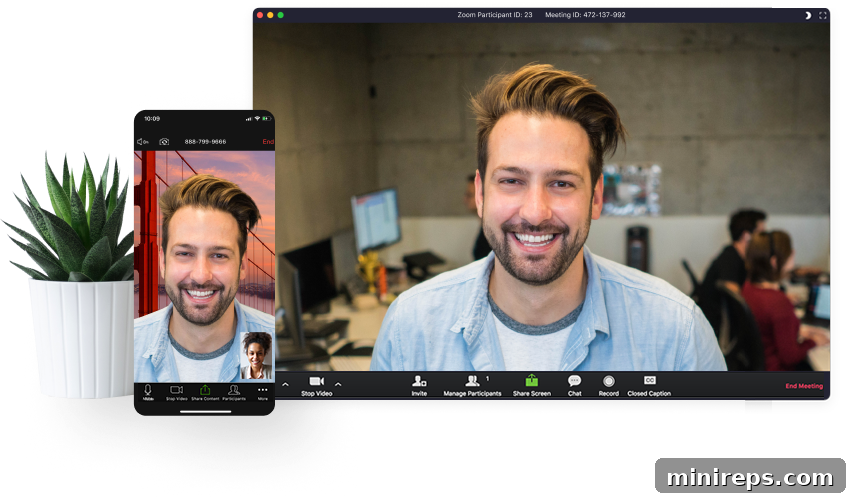The width and height of the screenshot is (847, 499).
Task: Click the green zoom button of Zoom window
Action: tap(280, 15)
